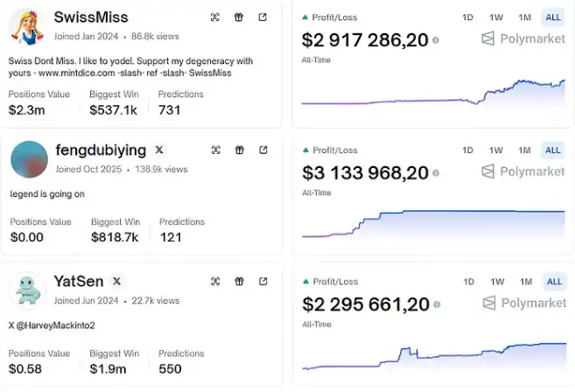Image resolution: width=575 pixels, height=392 pixels.
Task: Click the YatSen turtle avatar
Action: (x=28, y=291)
